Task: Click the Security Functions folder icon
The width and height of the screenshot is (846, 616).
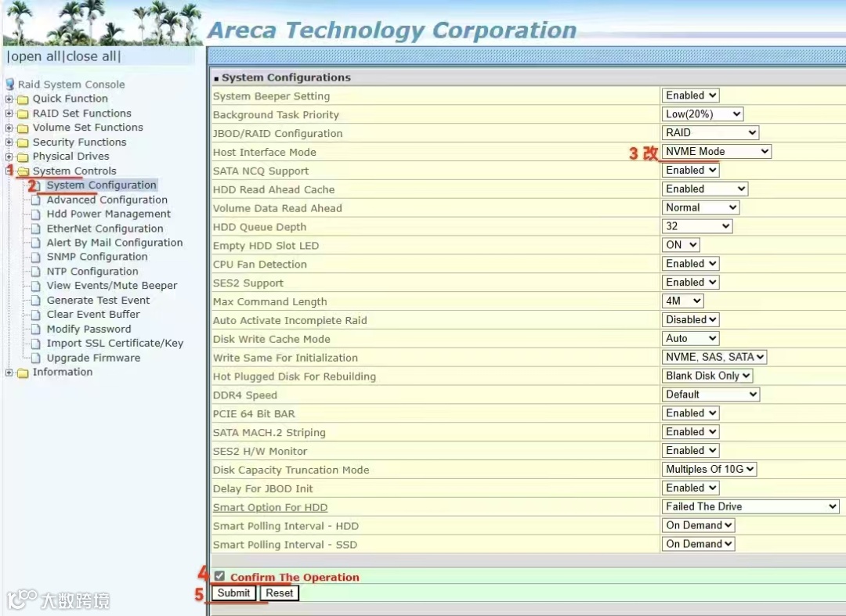Action: [23, 142]
